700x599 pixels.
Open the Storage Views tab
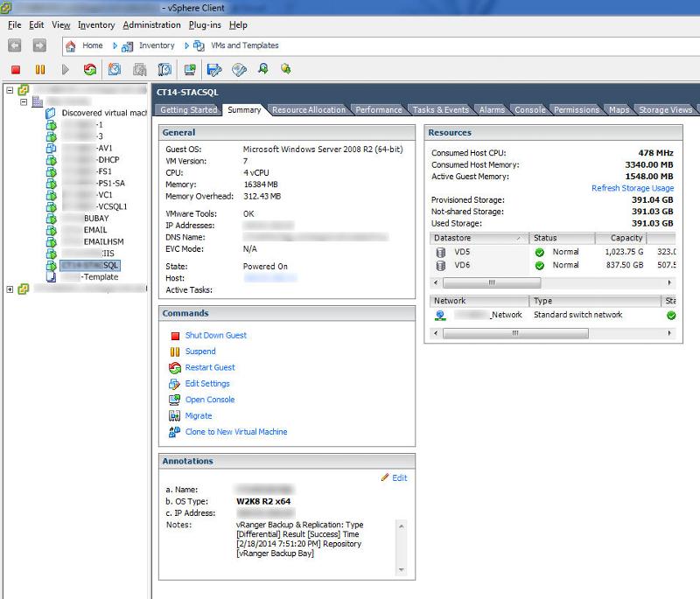coord(666,109)
